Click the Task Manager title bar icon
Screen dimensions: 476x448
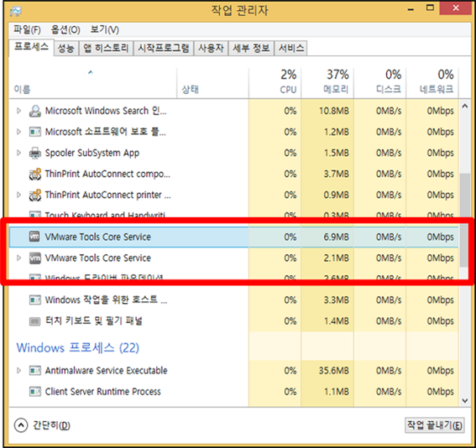point(16,12)
